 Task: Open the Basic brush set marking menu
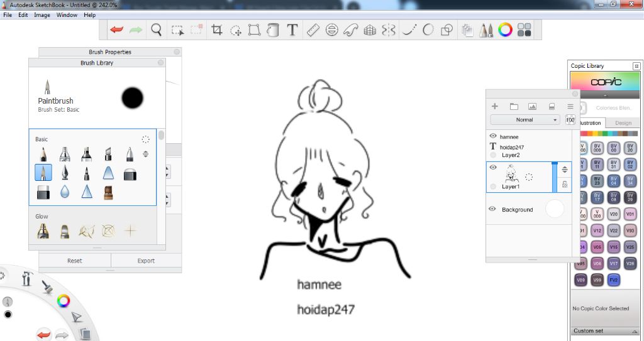pyautogui.click(x=145, y=139)
